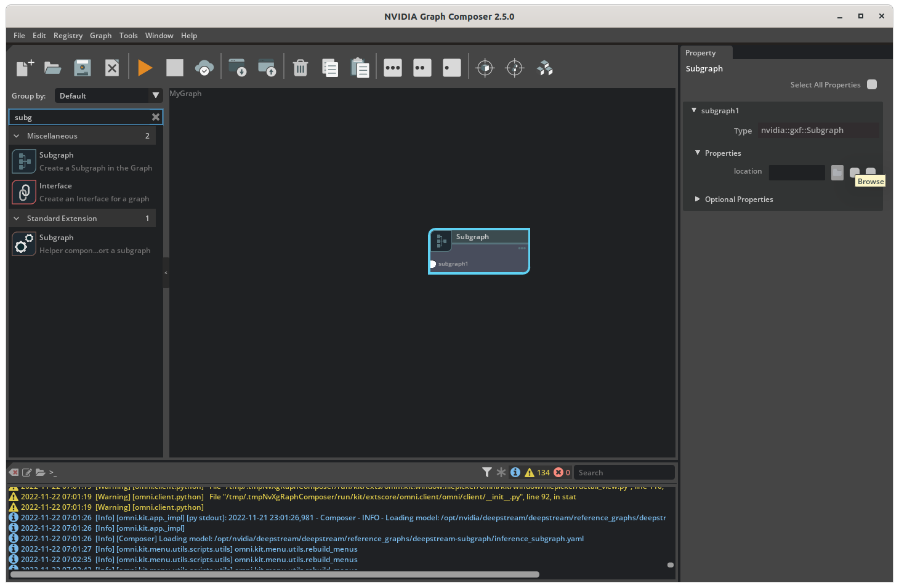Click the subgraph1 input port on the node
The width and height of the screenshot is (899, 588).
[432, 264]
